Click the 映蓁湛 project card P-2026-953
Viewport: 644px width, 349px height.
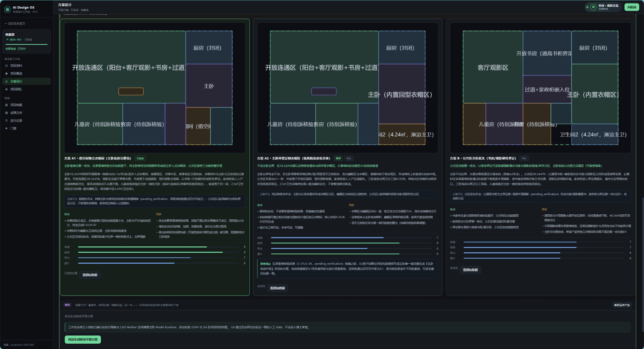point(27,42)
